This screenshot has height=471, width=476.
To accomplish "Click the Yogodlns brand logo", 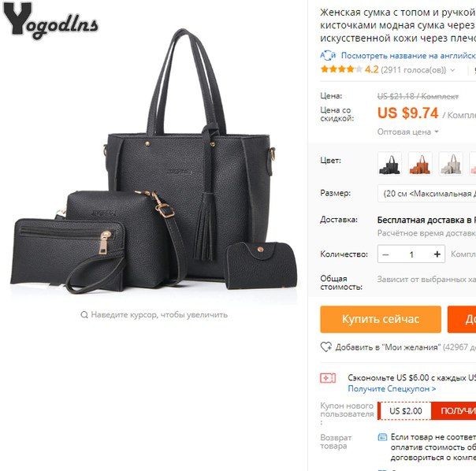I will pyautogui.click(x=50, y=21).
